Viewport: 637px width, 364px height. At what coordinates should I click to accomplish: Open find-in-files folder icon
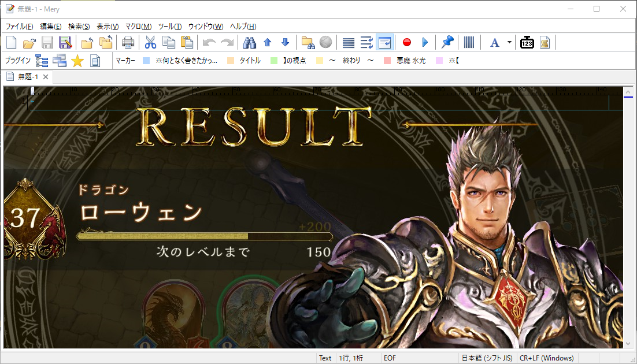pos(308,42)
